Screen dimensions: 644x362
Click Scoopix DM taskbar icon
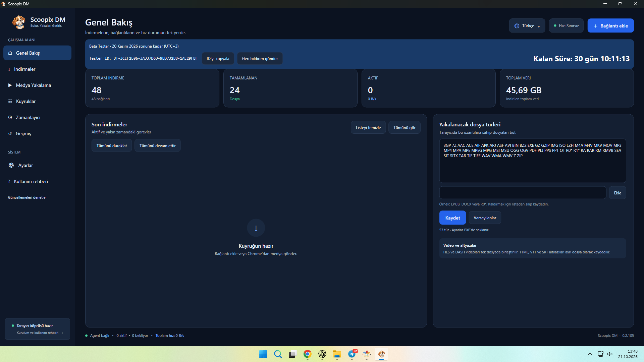point(381,354)
